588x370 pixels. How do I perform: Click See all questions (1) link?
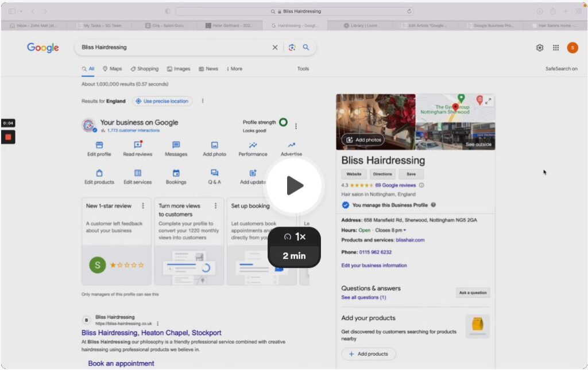[x=363, y=297]
